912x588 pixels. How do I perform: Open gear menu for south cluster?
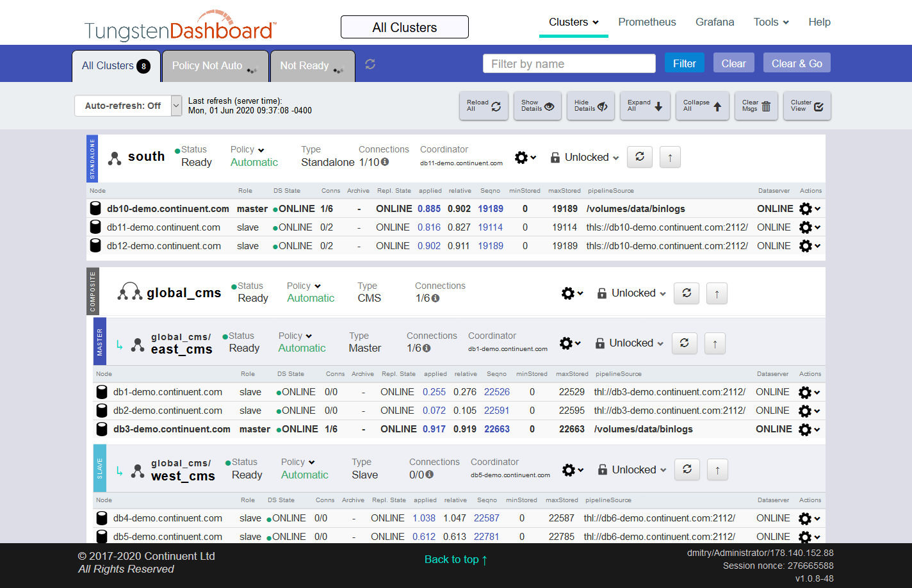point(525,158)
